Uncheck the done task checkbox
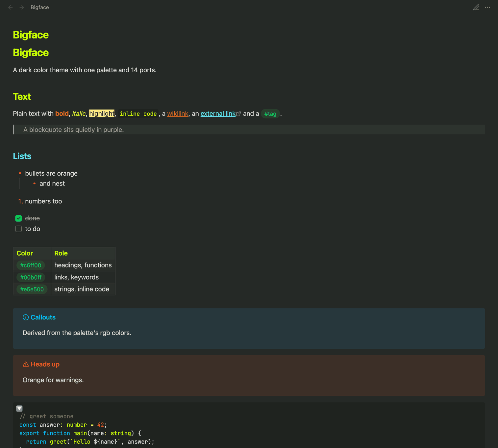Image resolution: width=498 pixels, height=448 pixels. pyautogui.click(x=18, y=218)
